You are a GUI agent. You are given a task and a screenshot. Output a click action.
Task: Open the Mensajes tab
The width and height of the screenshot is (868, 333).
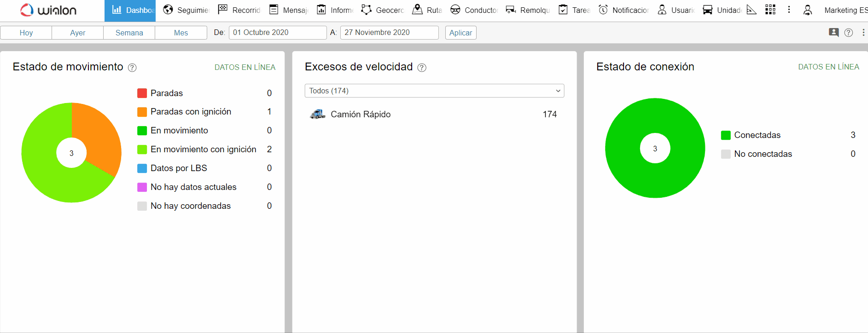[289, 10]
